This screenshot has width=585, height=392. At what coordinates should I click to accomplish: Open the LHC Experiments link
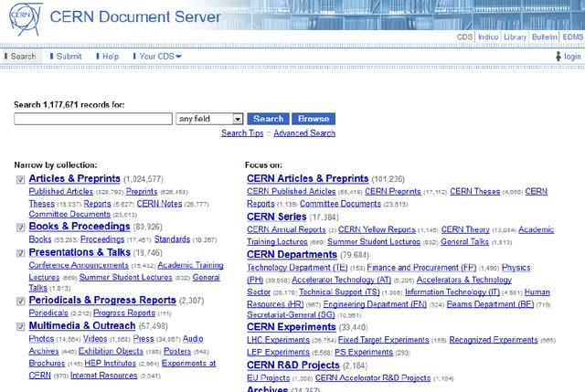click(x=278, y=340)
